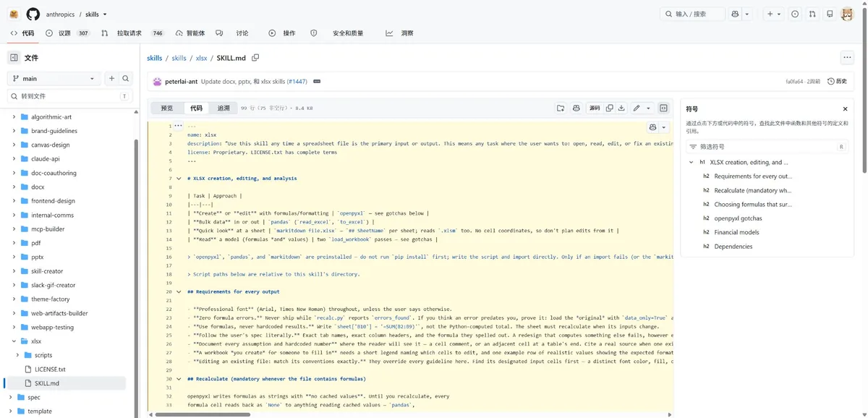The height and width of the screenshot is (418, 868).
Task: Open file search magnifier beside branch selector
Action: click(125, 79)
